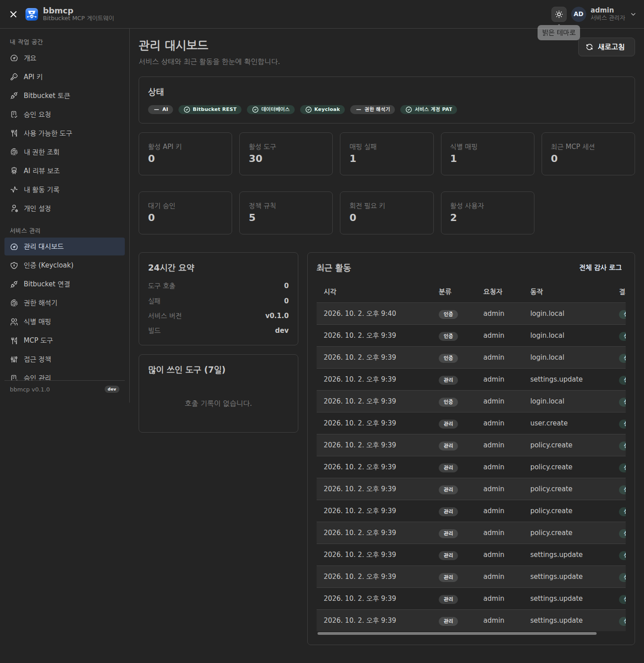The image size is (644, 663).
Task: Refresh the dashboard with 새로고침 button
Action: pos(606,47)
